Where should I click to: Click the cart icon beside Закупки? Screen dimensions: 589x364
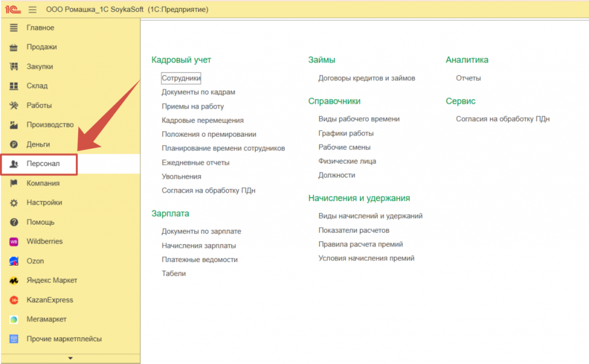pos(14,67)
